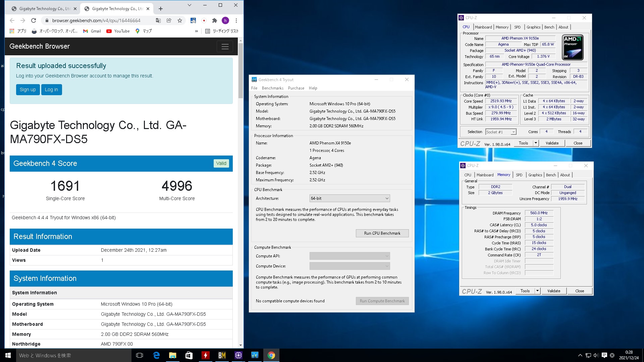The width and height of the screenshot is (644, 362).
Task: Open the Compute API dropdown
Action: (350, 256)
